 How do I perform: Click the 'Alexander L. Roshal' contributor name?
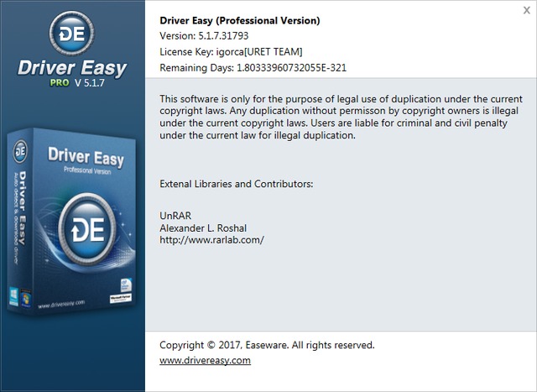(x=203, y=227)
